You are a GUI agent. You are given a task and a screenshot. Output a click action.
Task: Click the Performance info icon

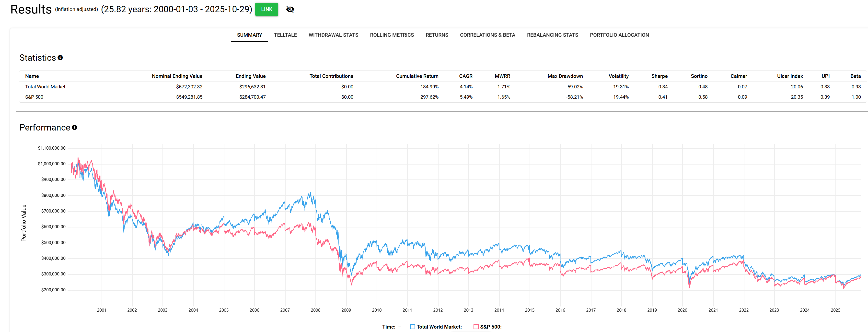(74, 127)
